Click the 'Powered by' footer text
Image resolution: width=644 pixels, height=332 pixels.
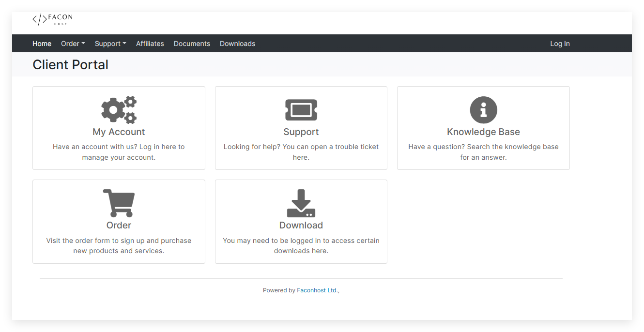coord(279,290)
